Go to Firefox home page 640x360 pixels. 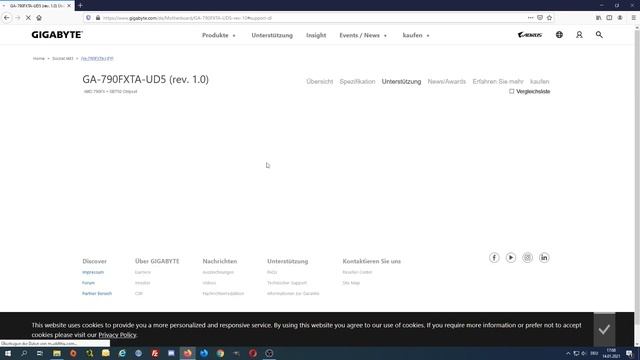tap(39, 18)
